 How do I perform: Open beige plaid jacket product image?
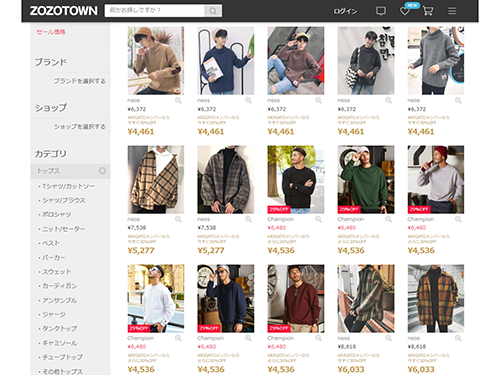pyautogui.click(x=156, y=179)
